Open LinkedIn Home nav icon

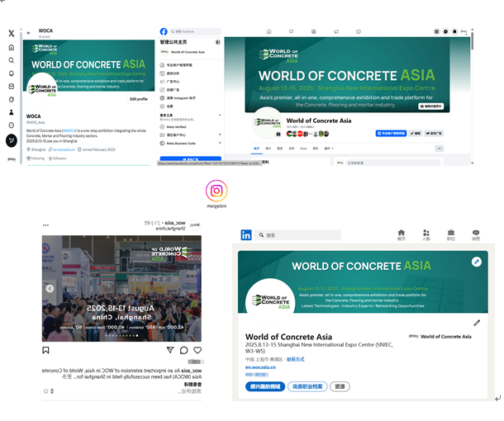point(402,235)
